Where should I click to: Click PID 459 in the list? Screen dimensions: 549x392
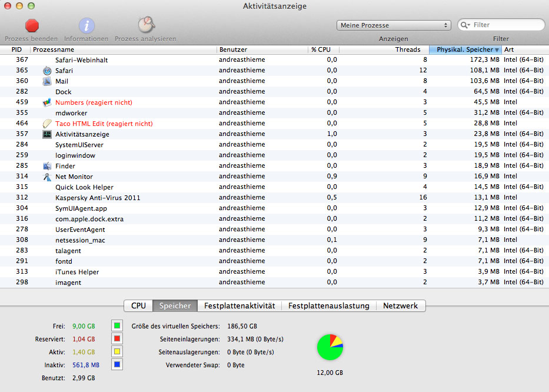coord(22,102)
